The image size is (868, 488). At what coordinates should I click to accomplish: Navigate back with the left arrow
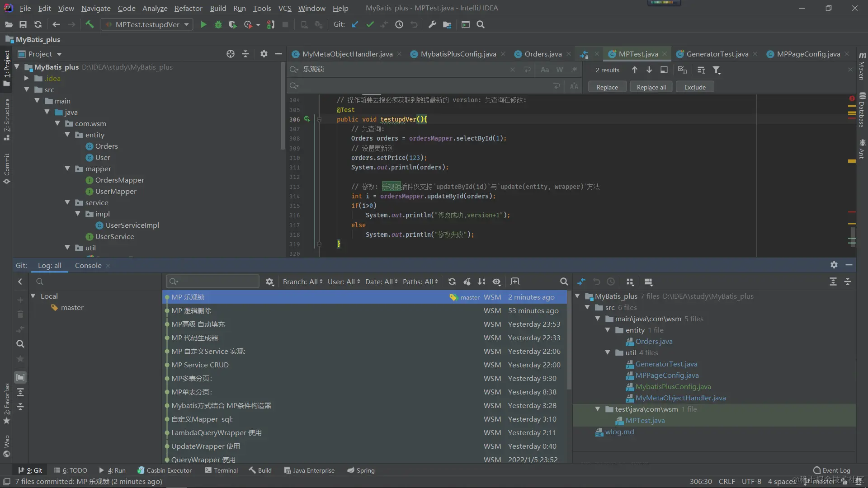pyautogui.click(x=56, y=25)
